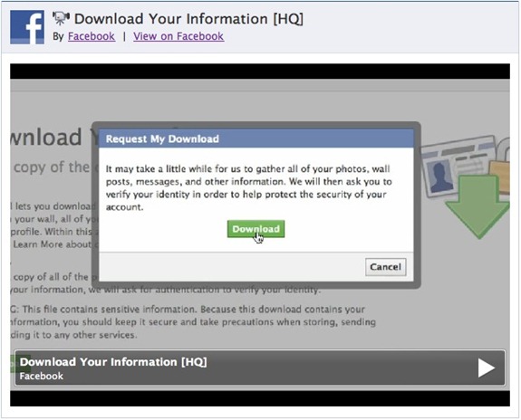The width and height of the screenshot is (521, 420).
Task: Click the Cancel button in dialog
Action: (386, 267)
